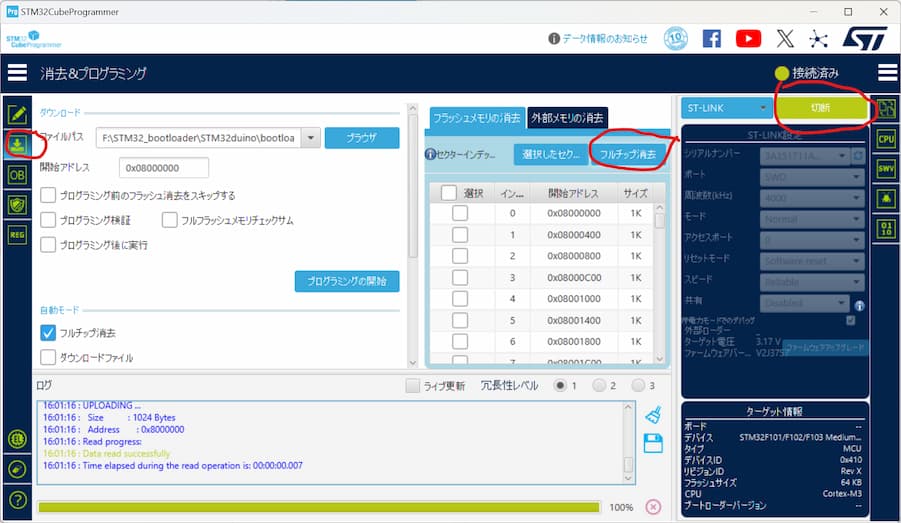Open the help question mark icon

[17, 500]
